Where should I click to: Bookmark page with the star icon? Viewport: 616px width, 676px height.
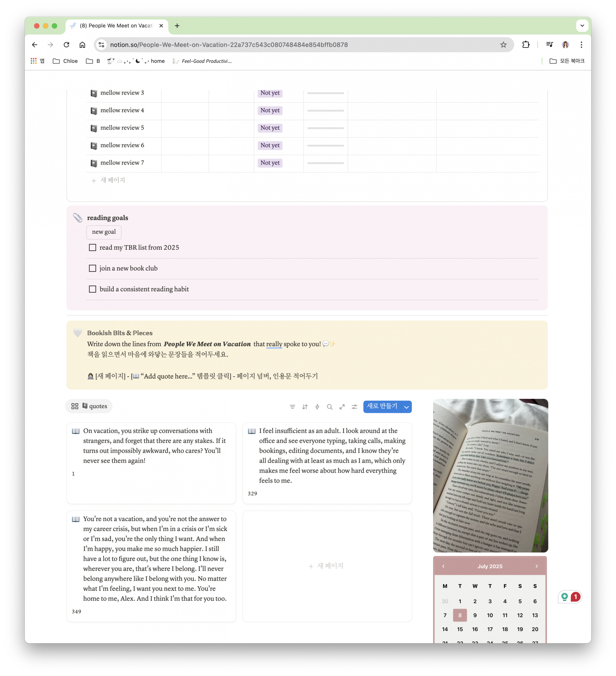503,45
